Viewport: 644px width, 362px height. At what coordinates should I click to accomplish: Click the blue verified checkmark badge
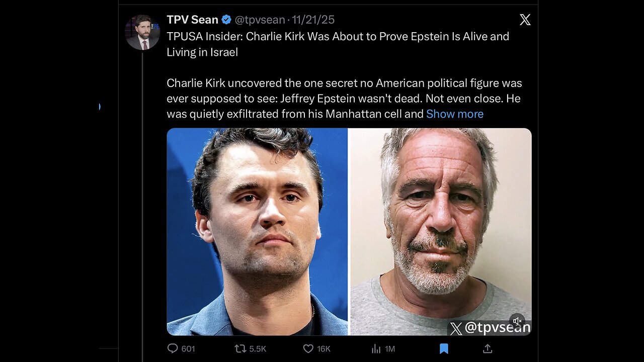pos(226,20)
